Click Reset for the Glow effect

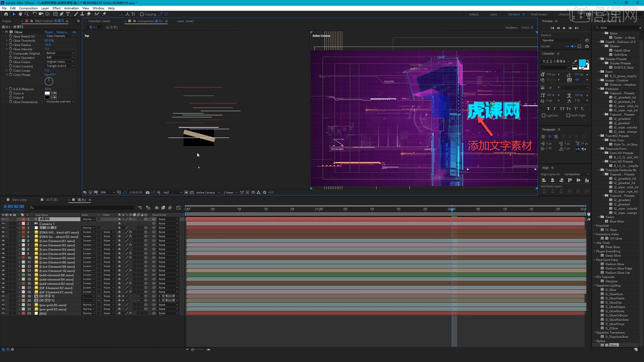coord(49,32)
